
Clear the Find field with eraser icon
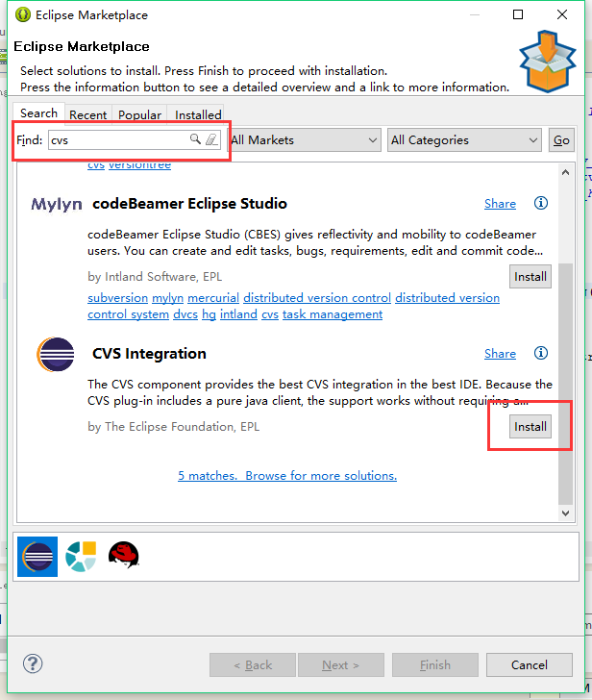pyautogui.click(x=211, y=139)
